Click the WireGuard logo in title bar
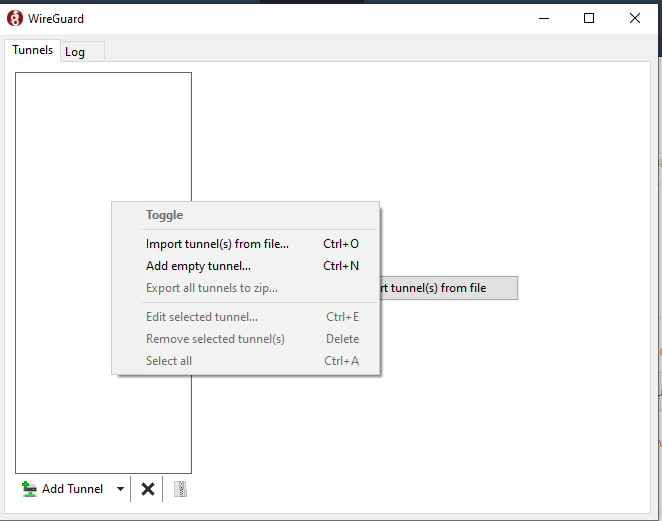662x521 pixels. pos(15,19)
